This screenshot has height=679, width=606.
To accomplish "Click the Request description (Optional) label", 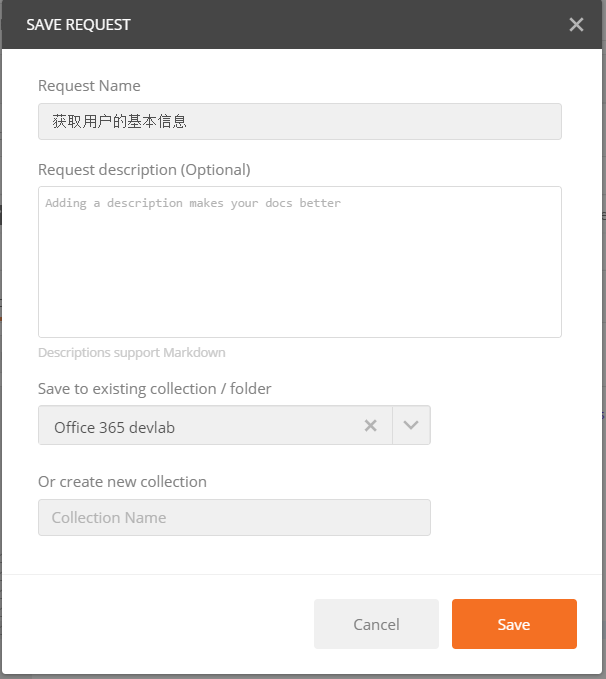I will click(x=144, y=170).
